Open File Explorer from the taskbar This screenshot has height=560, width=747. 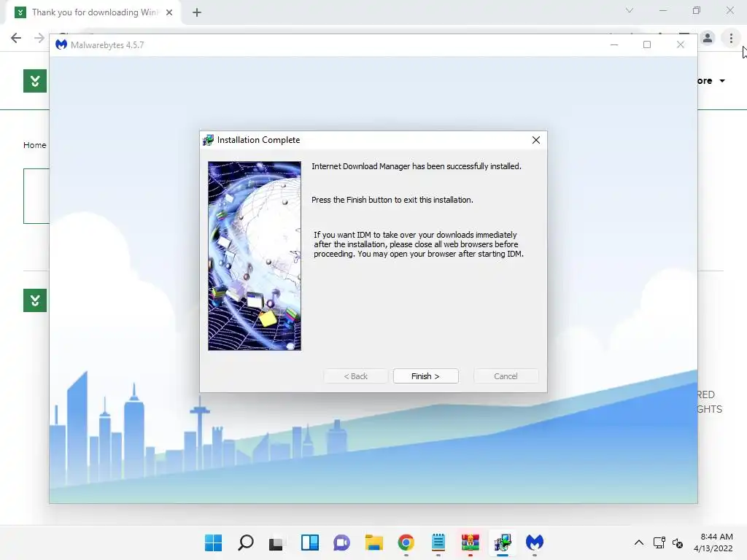pos(374,542)
